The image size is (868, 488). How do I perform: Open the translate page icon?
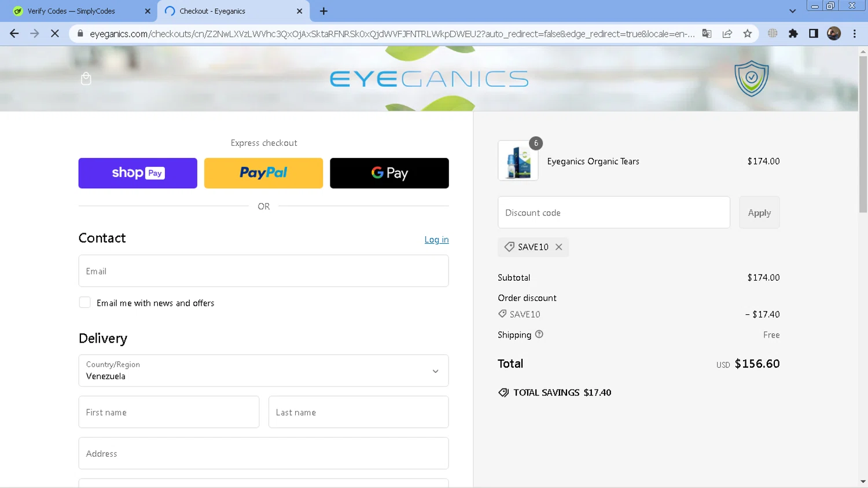[x=707, y=34]
